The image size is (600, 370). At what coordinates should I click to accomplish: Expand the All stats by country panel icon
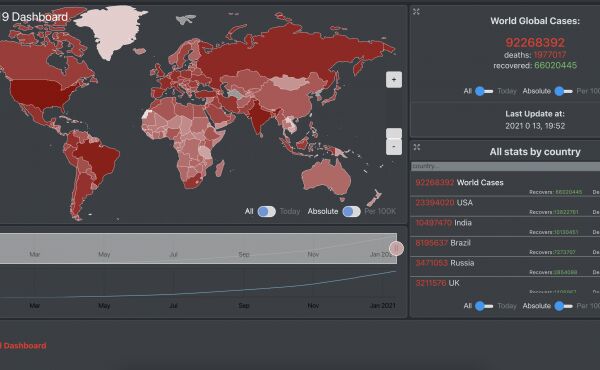[417, 147]
